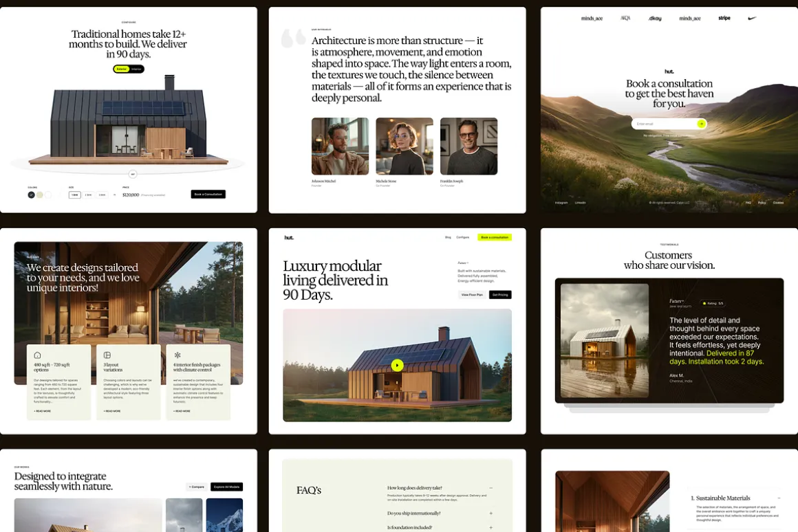
Task: Click the grey cloudy thumbnail next to the mountain
Action: click(184, 516)
